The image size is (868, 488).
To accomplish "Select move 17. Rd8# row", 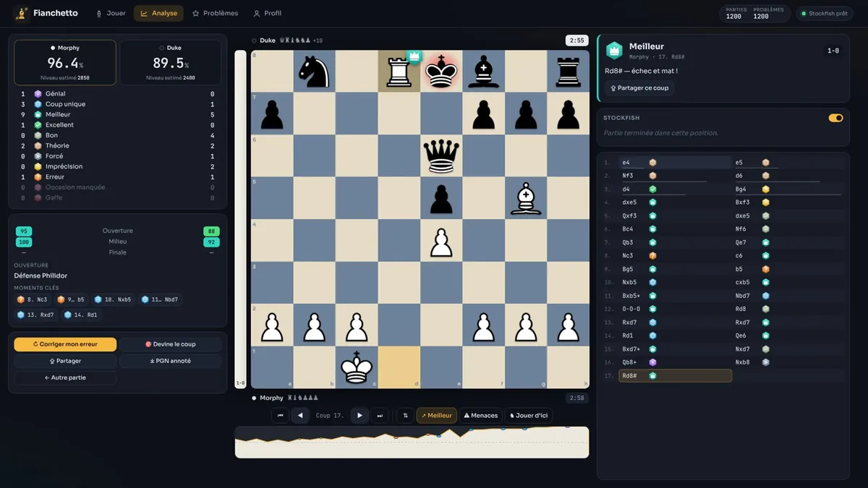I will point(676,376).
